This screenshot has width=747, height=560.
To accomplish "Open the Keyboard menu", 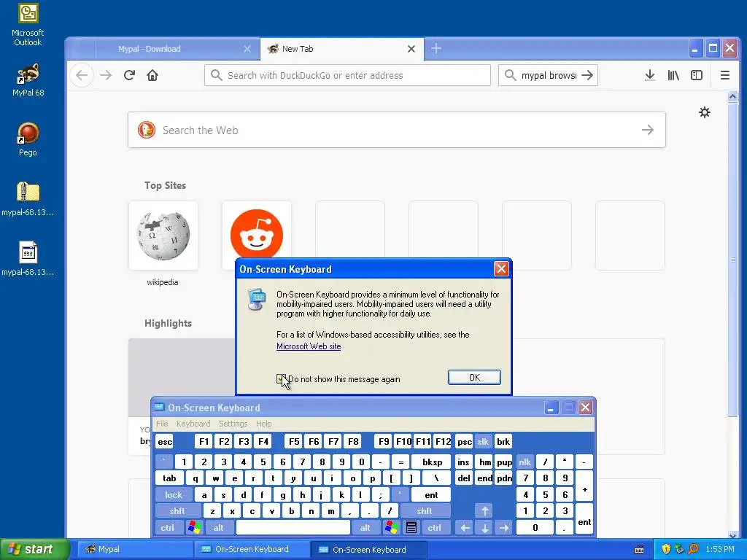I will coord(193,424).
